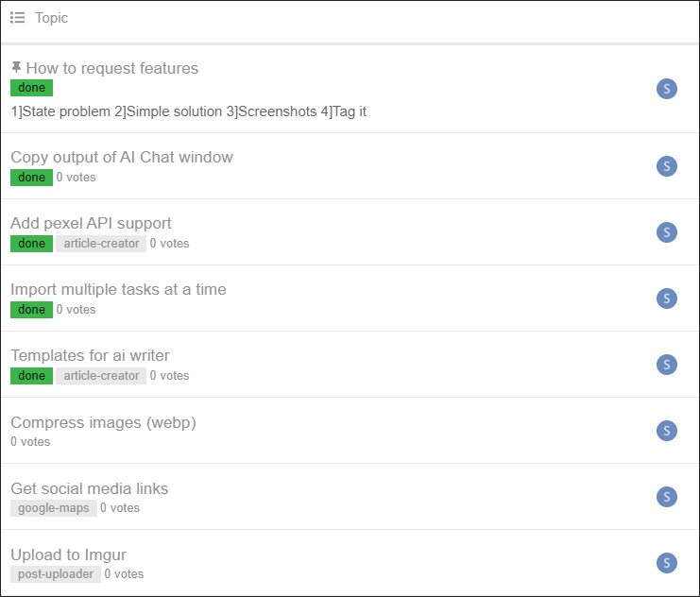Open Import multiple tasks at a time topic
This screenshot has width=700, height=597.
click(118, 289)
